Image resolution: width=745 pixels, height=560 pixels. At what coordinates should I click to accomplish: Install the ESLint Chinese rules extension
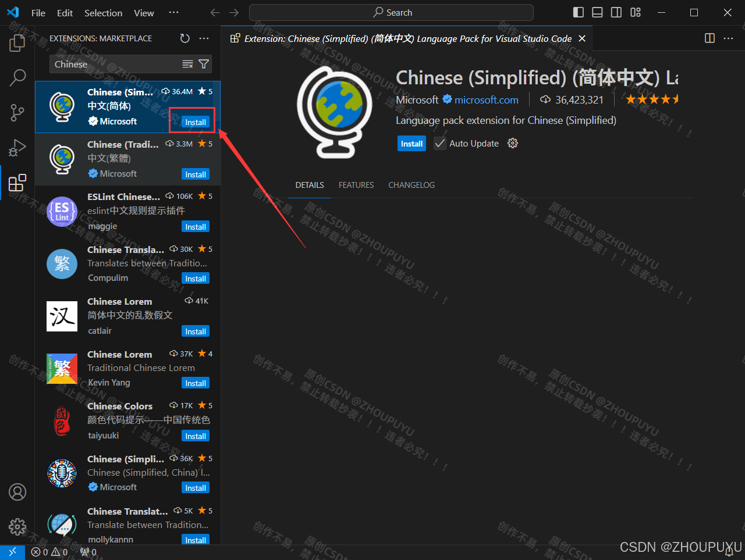[x=196, y=227]
